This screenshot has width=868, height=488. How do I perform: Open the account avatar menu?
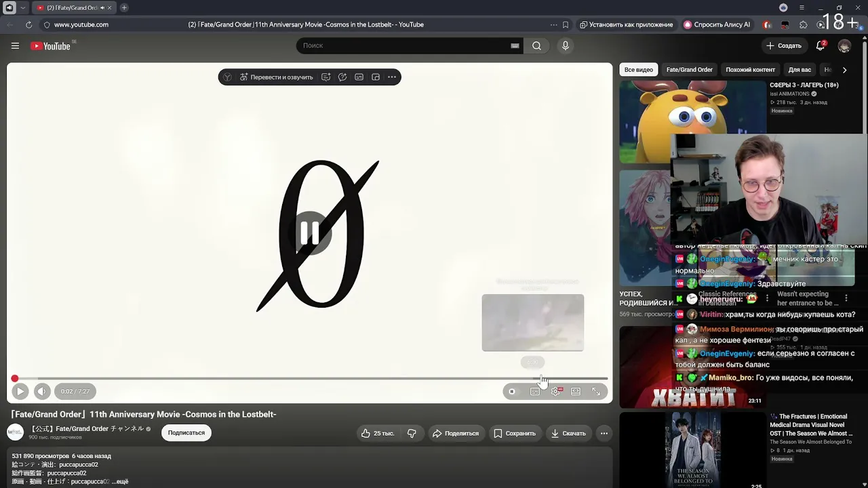[844, 45]
